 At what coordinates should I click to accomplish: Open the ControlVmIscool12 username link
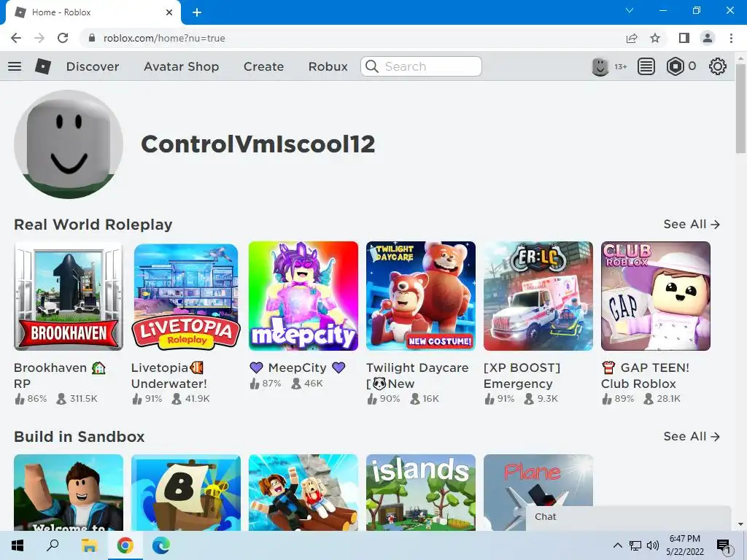pos(258,144)
